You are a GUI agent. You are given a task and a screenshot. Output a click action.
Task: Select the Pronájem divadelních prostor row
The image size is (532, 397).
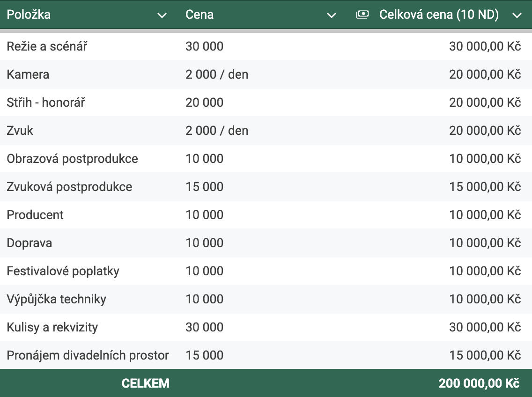click(88, 355)
